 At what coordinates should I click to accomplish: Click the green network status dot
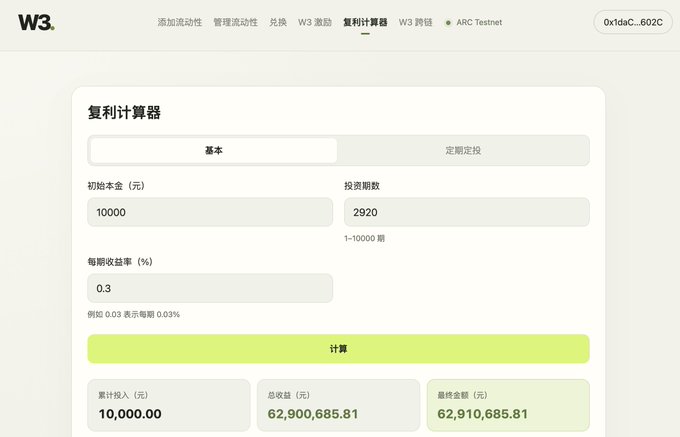click(x=448, y=23)
